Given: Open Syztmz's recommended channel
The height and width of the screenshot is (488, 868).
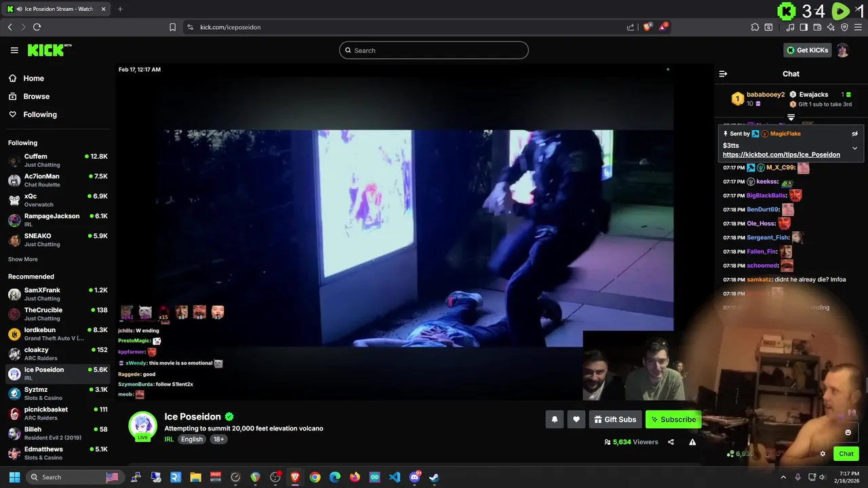Looking at the screenshot, I should pyautogui.click(x=58, y=394).
